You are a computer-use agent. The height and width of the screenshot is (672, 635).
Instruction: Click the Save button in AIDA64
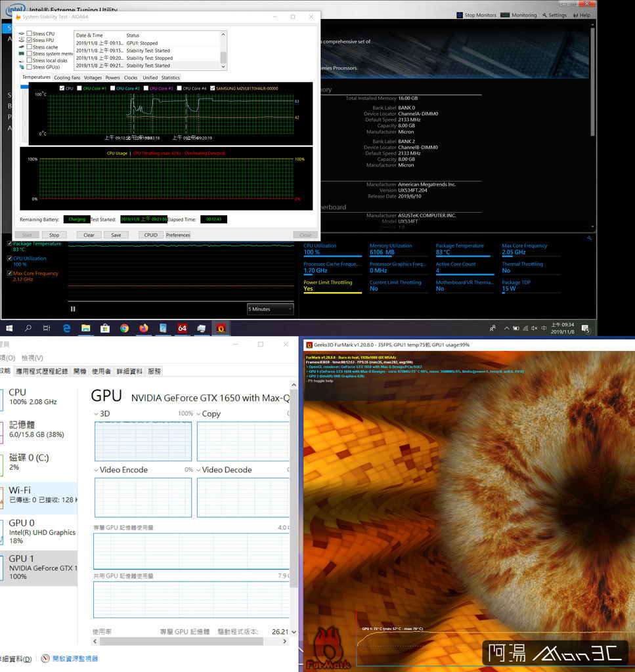click(x=116, y=235)
